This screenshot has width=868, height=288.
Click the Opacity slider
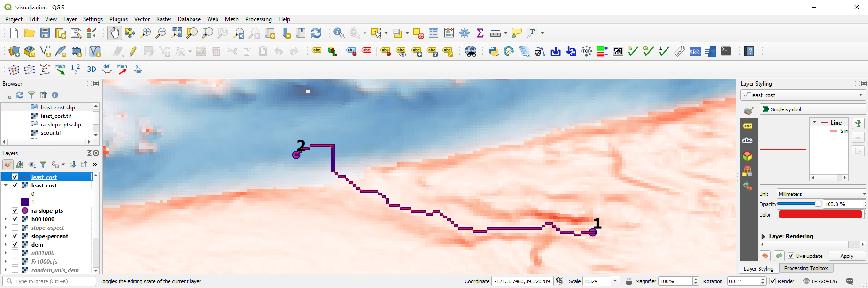coord(799,204)
